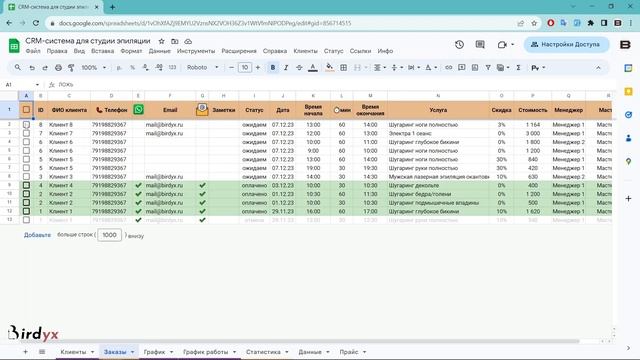
Task: Click the Настройки Доступа share button
Action: [x=566, y=44]
